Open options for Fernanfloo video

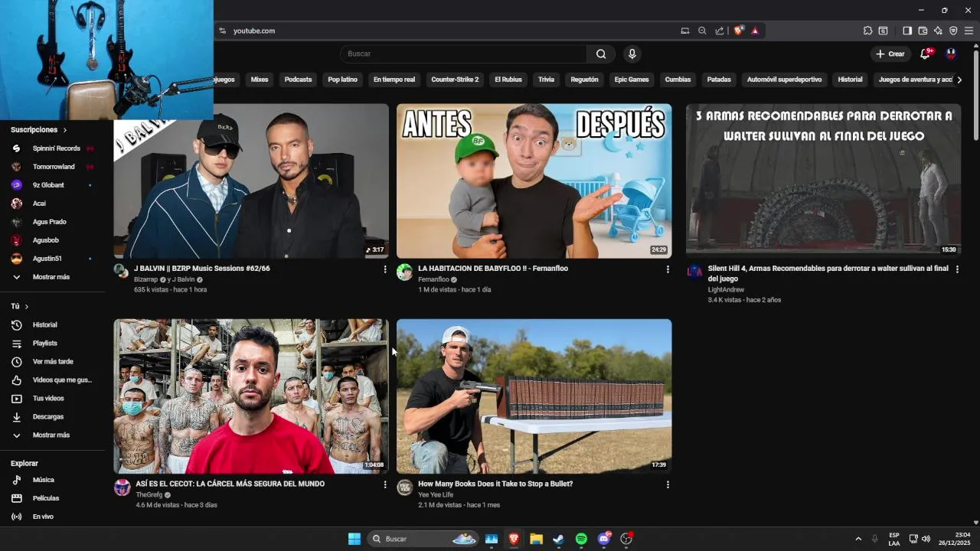(x=668, y=269)
